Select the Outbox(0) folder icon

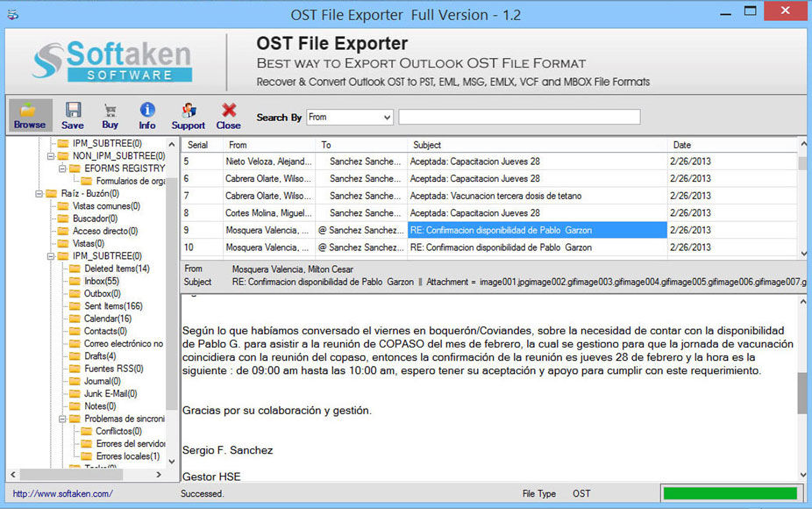tap(75, 293)
